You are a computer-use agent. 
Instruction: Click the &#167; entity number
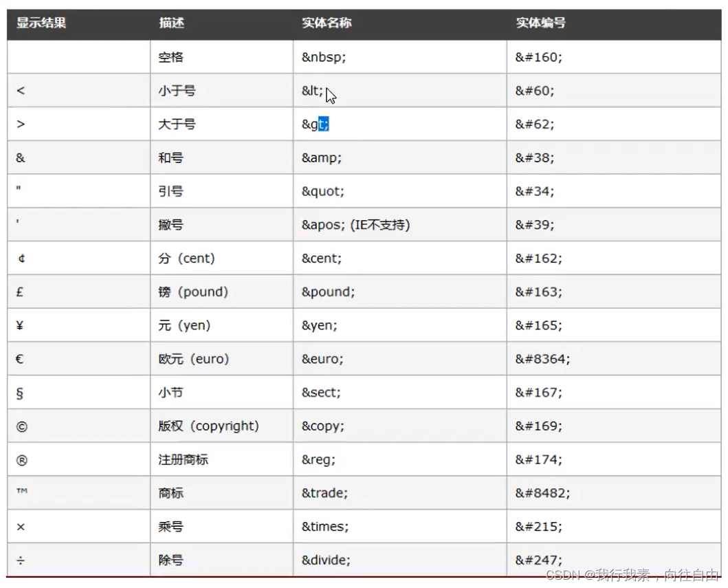538,393
